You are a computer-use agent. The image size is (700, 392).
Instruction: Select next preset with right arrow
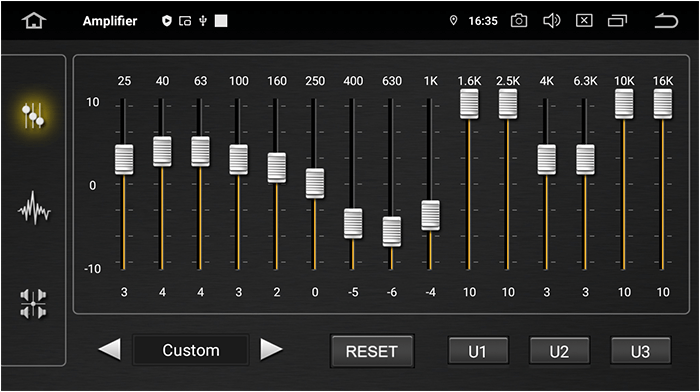click(x=271, y=349)
